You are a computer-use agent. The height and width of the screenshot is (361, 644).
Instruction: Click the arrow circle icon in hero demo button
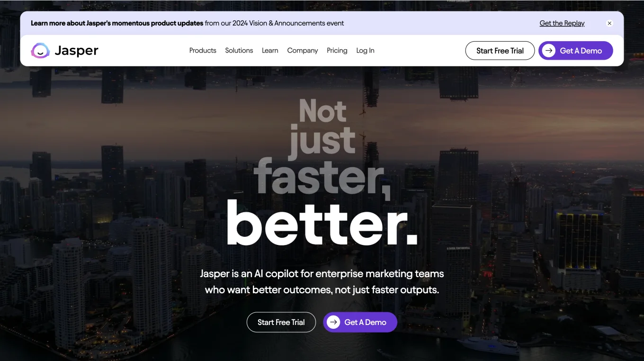click(x=333, y=322)
